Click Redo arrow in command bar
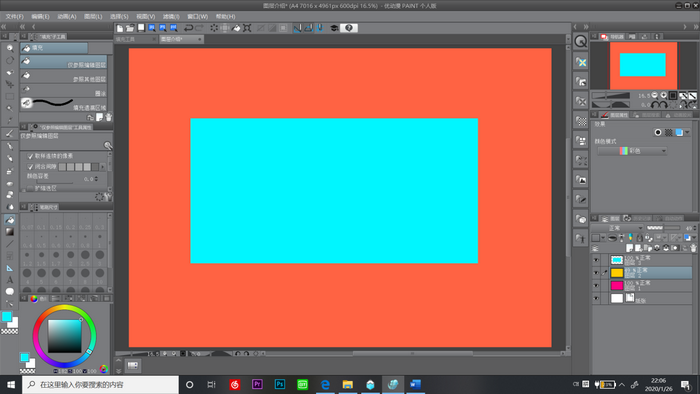The height and width of the screenshot is (394, 700). tap(199, 28)
